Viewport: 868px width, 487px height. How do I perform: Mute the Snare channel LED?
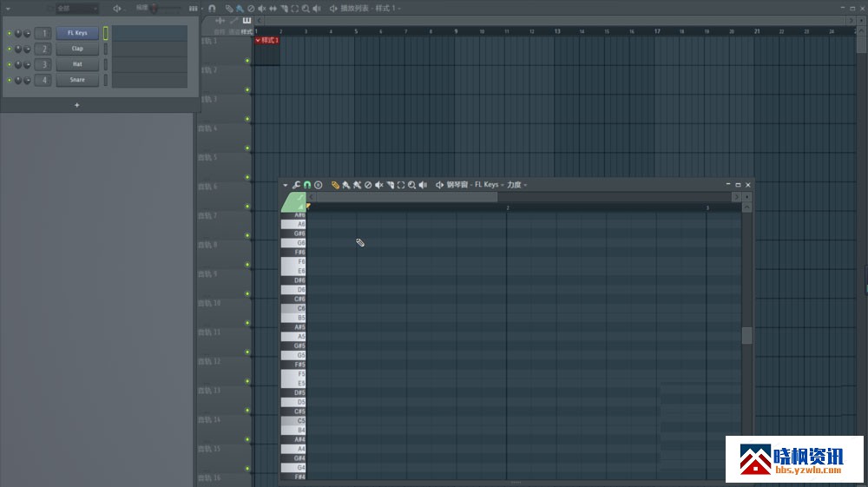pos(10,80)
